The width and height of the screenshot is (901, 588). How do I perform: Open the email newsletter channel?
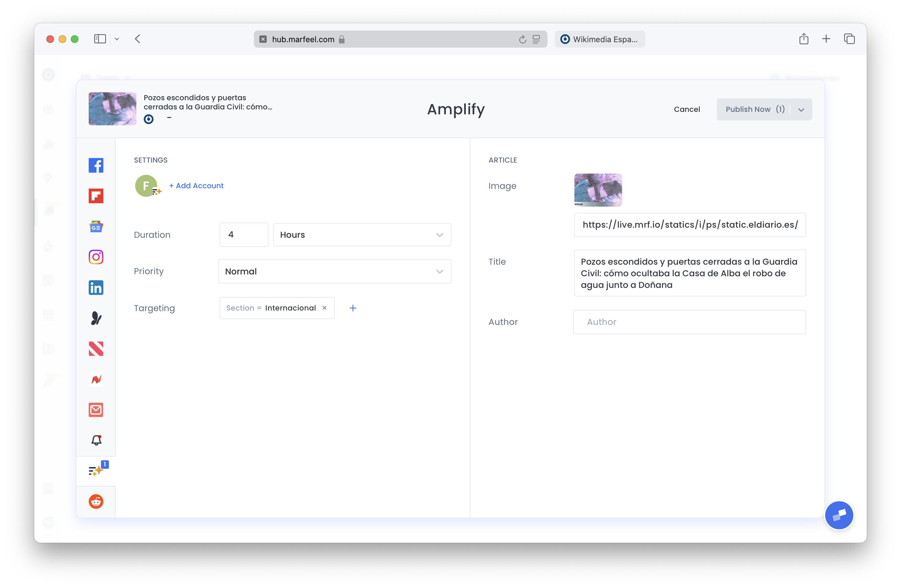tap(96, 410)
